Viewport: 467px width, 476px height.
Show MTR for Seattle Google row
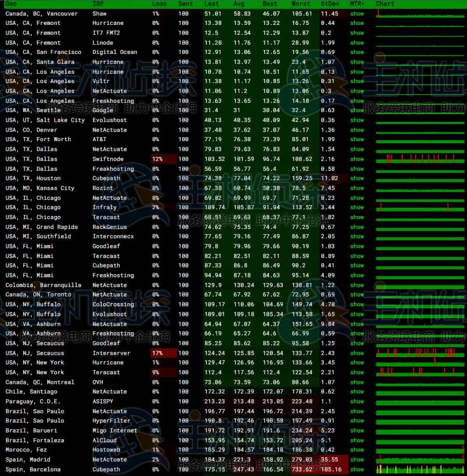point(357,110)
